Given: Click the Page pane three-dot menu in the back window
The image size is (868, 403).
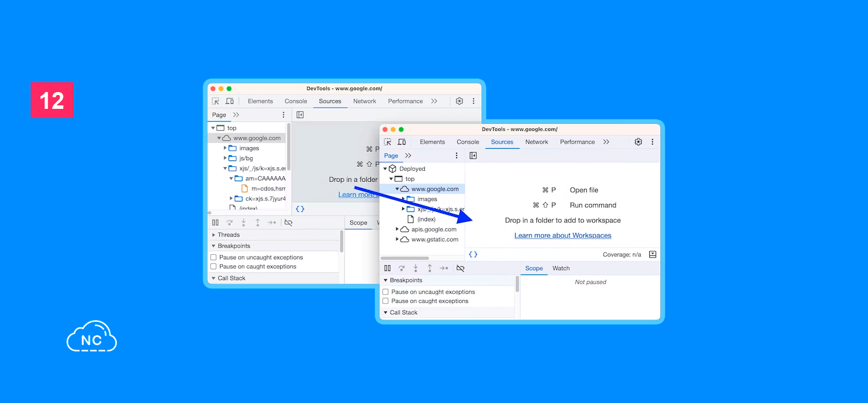Looking at the screenshot, I should coord(284,115).
